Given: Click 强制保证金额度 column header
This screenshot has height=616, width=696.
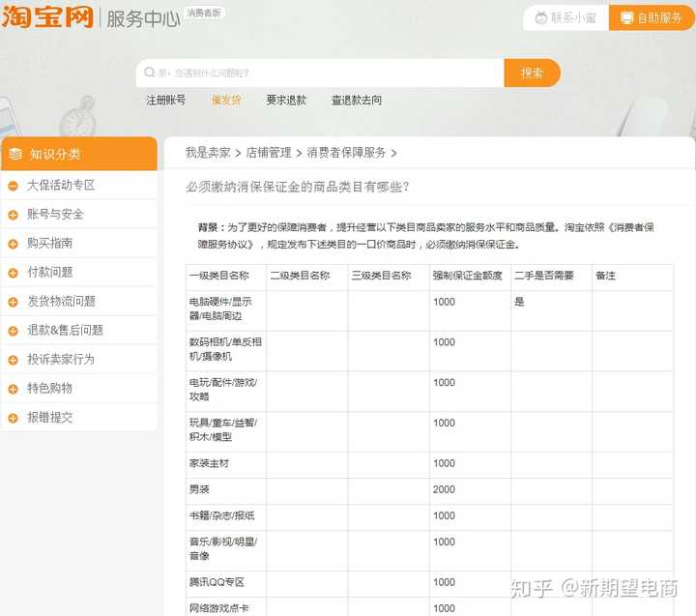Looking at the screenshot, I should [468, 276].
